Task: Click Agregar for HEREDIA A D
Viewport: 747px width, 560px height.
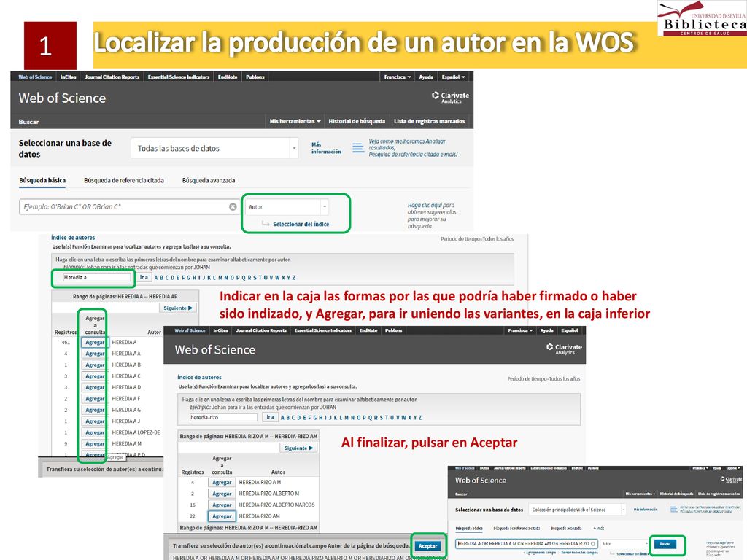Action: (95, 387)
